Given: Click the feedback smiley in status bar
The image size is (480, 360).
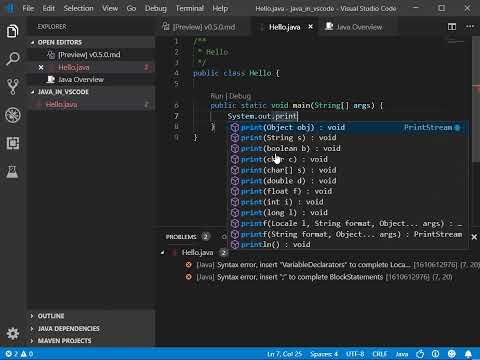Looking at the screenshot, I should pos(452,354).
